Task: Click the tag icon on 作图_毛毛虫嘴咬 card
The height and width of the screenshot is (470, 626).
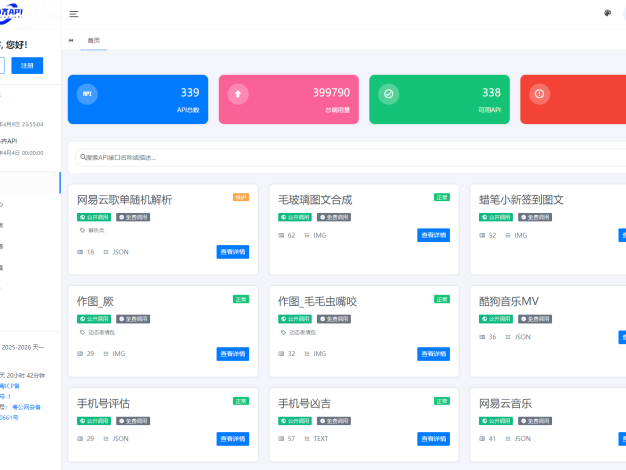Action: (x=283, y=332)
